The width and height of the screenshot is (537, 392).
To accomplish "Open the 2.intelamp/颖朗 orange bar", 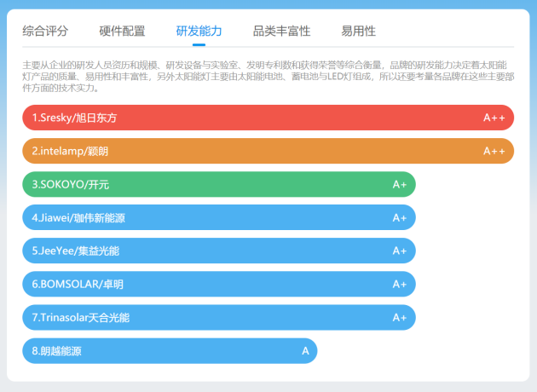I will pyautogui.click(x=268, y=151).
